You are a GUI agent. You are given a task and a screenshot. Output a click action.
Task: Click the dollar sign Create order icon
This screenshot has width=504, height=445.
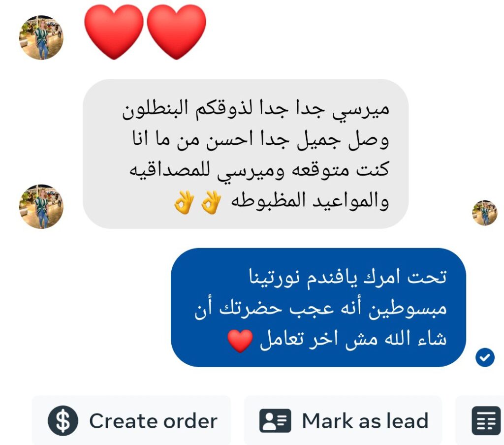coord(63,420)
